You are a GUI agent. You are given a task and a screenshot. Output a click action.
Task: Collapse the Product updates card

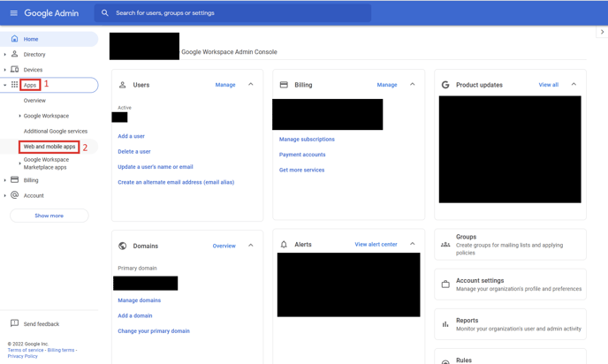pos(574,85)
